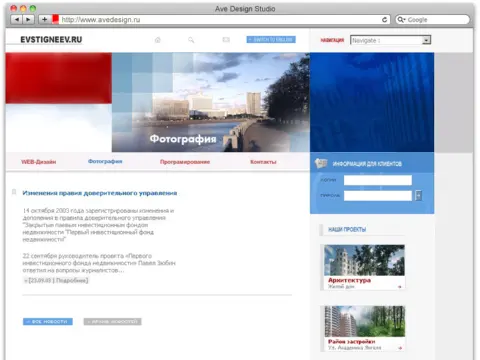Screen dimensions: 480x360
Task: Go back with the browser back arrow
Action: click(16, 20)
